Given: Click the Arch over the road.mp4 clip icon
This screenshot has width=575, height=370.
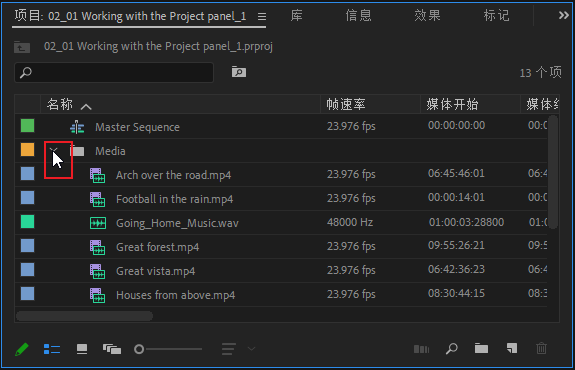Looking at the screenshot, I should (x=98, y=175).
